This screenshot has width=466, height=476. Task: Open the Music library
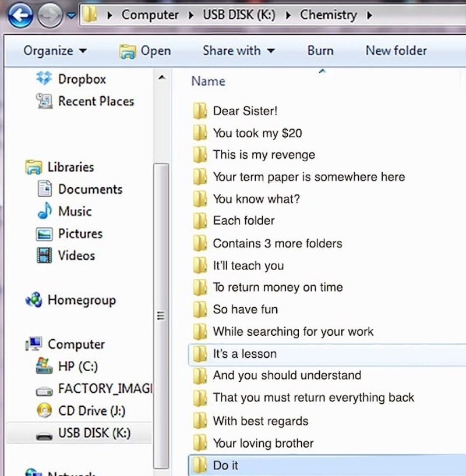pyautogui.click(x=75, y=211)
